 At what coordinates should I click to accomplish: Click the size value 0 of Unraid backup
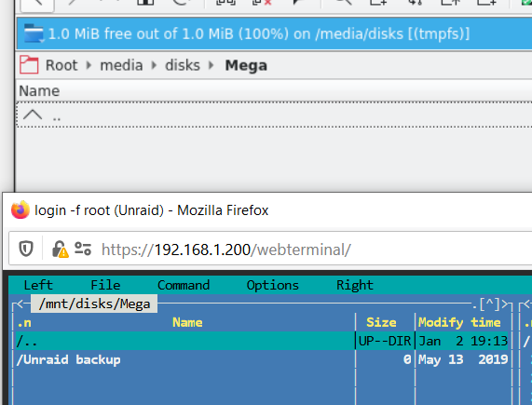[x=407, y=359]
